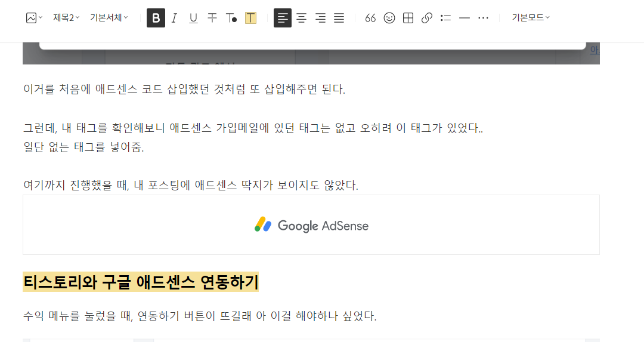Align text right

pos(320,18)
